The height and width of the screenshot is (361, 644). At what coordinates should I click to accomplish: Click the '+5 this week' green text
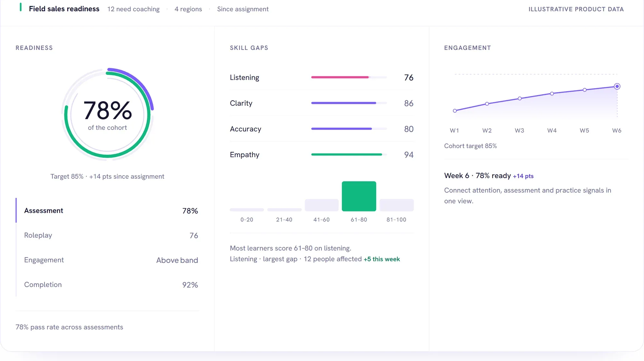382,259
